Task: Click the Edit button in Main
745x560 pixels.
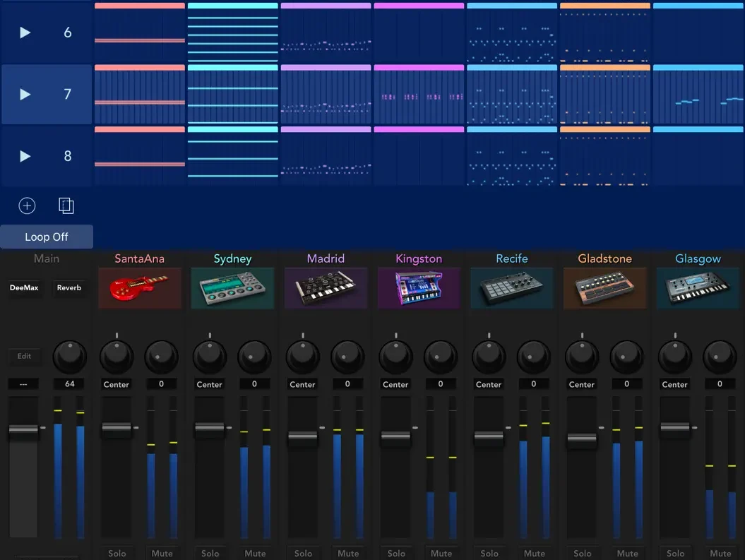Action: pos(24,356)
